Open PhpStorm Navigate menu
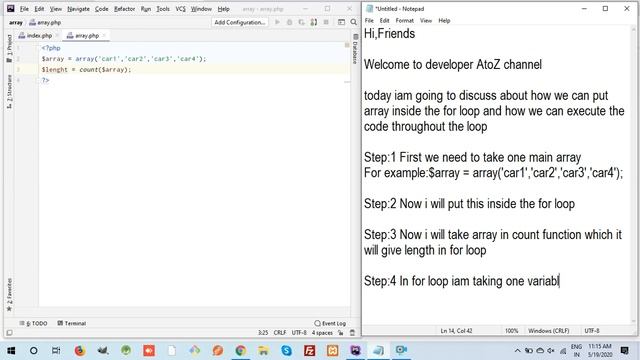 click(x=78, y=9)
